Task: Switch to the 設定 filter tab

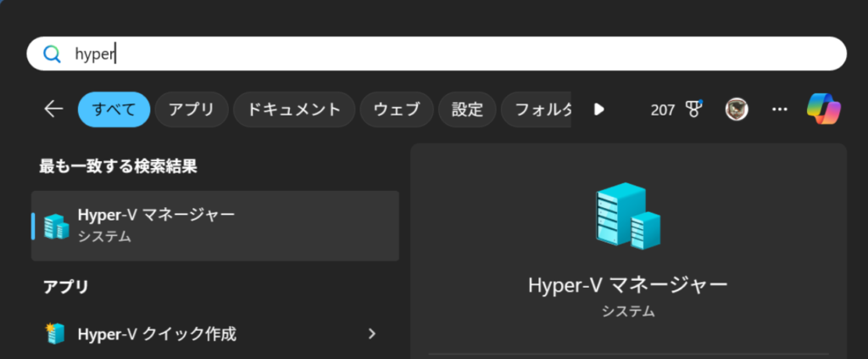Action: click(467, 109)
